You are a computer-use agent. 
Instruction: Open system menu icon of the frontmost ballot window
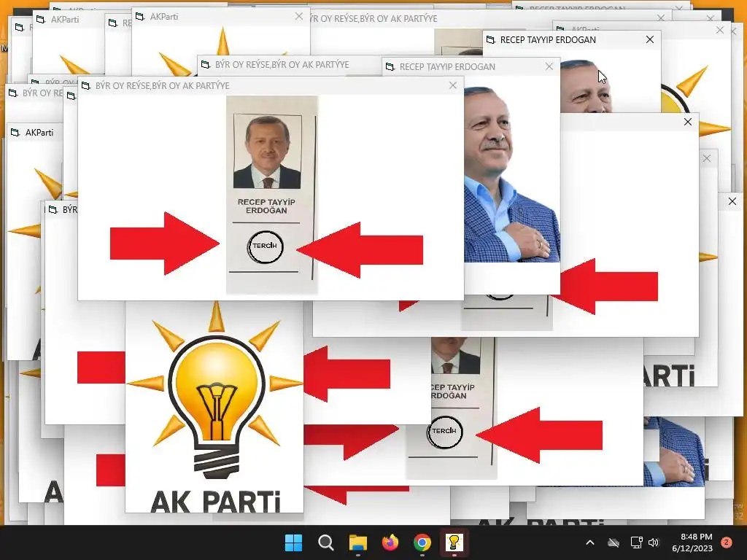pyautogui.click(x=86, y=86)
